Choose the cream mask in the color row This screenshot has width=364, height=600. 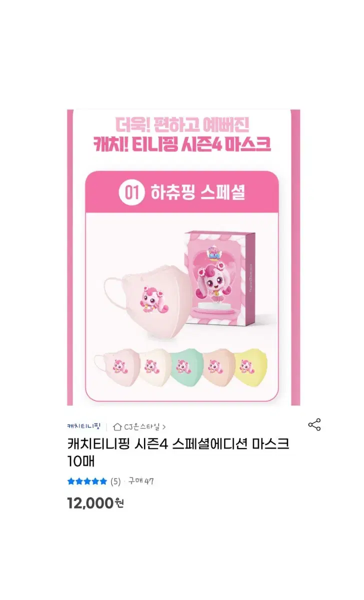154,367
